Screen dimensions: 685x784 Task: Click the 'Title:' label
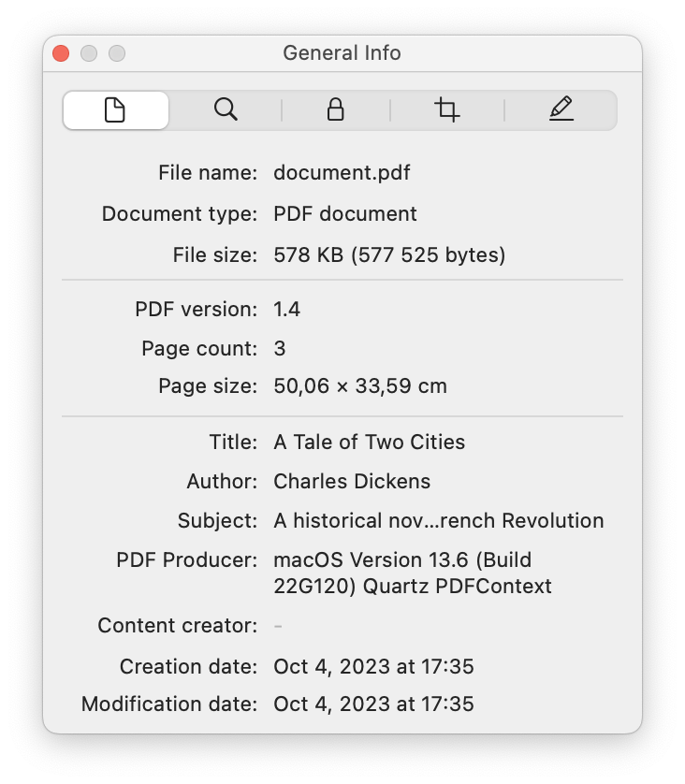click(x=233, y=442)
